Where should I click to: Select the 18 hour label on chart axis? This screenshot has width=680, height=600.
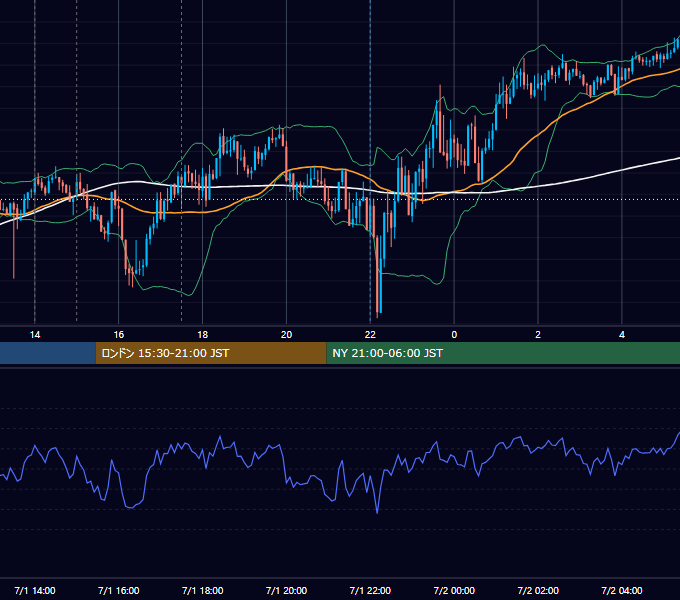coord(203,335)
